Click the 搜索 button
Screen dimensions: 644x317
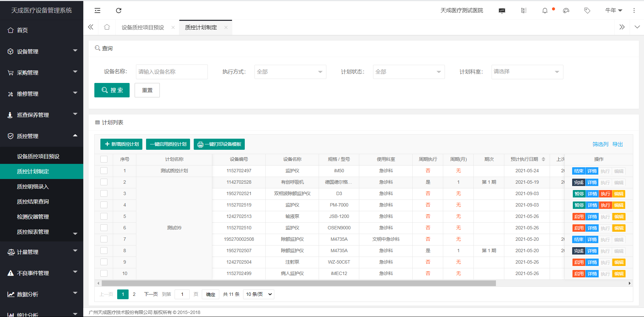pyautogui.click(x=112, y=90)
